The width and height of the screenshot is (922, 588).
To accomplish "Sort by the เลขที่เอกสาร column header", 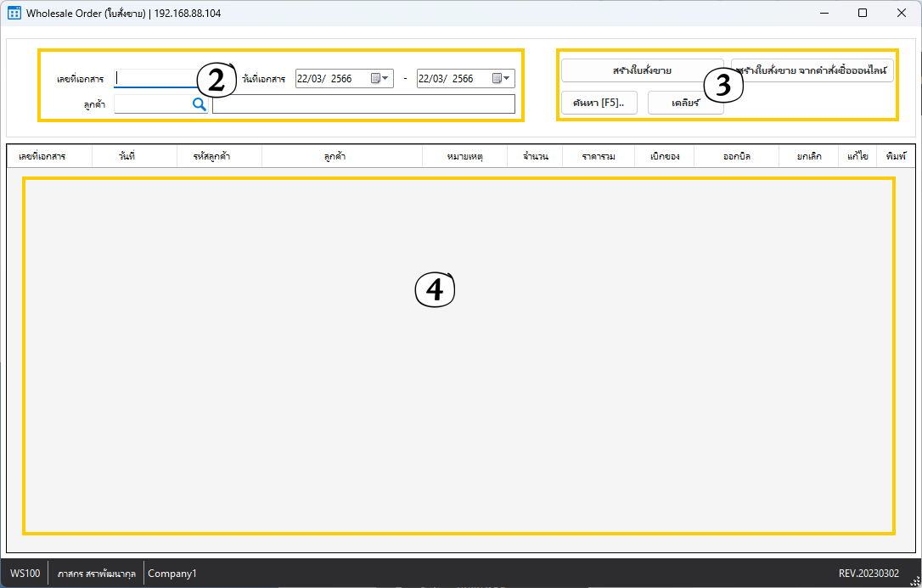I will [42, 157].
